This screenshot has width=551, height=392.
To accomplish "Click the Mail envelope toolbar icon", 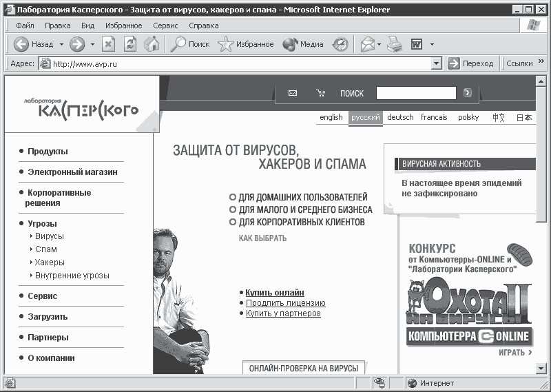I will point(368,44).
